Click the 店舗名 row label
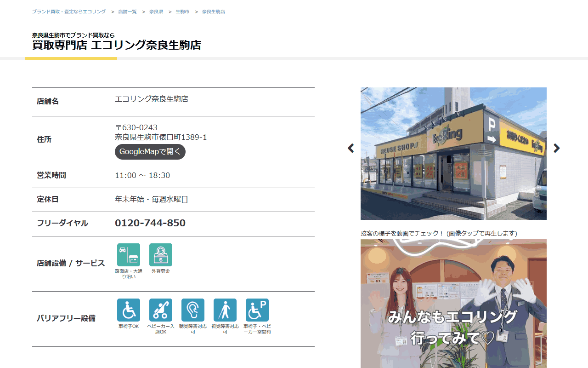Viewport: 588px width, 368px height. tap(48, 101)
